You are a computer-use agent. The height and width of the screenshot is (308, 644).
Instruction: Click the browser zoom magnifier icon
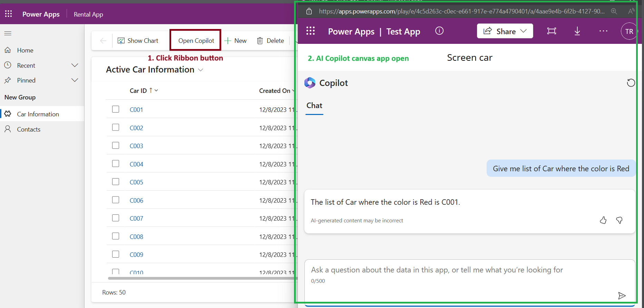(614, 11)
